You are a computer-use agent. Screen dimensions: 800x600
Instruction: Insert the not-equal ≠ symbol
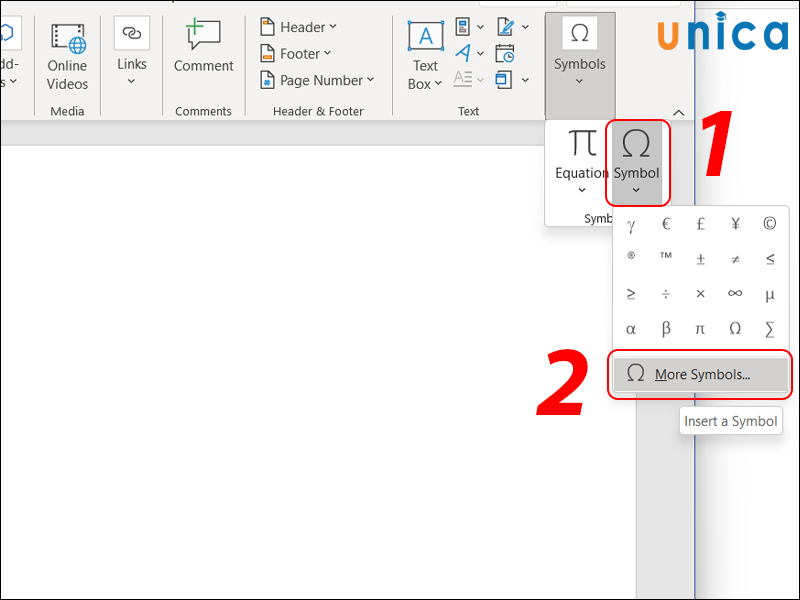click(735, 259)
